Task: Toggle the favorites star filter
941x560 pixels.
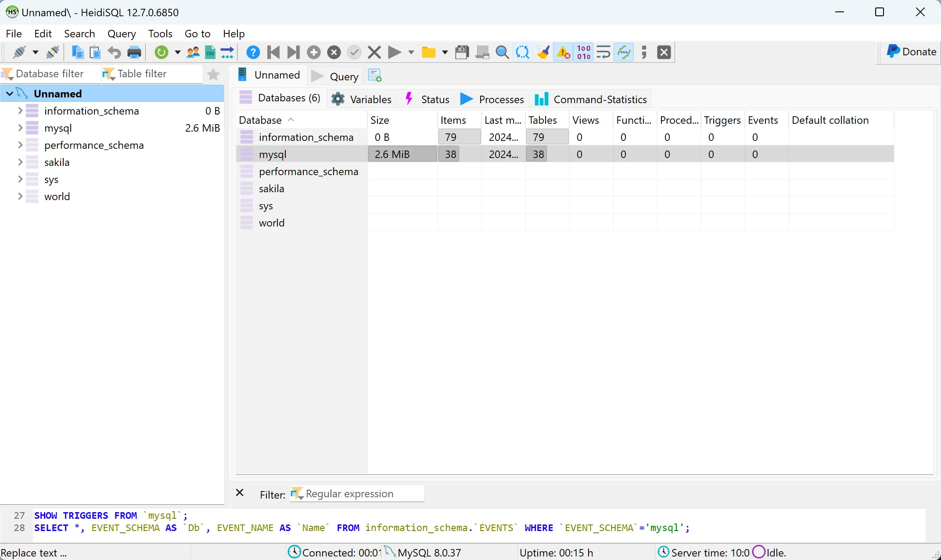Action: pos(213,74)
